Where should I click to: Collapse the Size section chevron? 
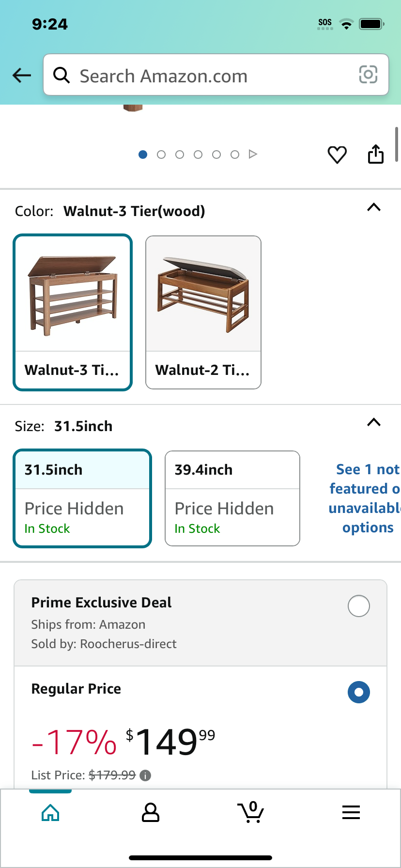(374, 422)
